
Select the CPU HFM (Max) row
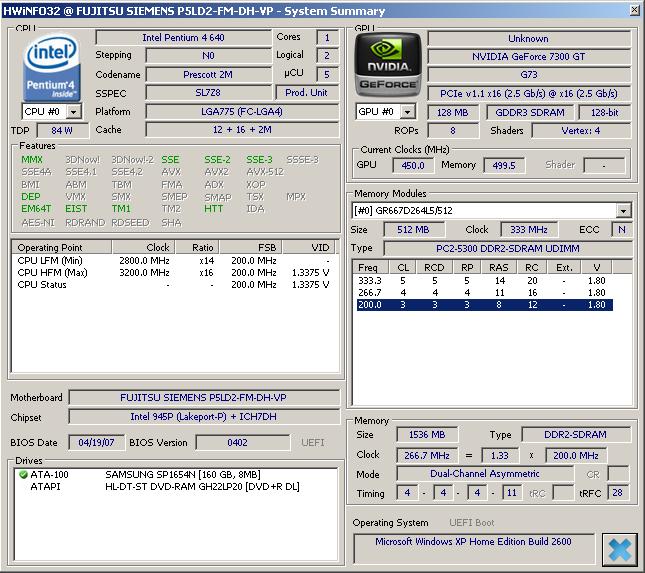(174, 272)
